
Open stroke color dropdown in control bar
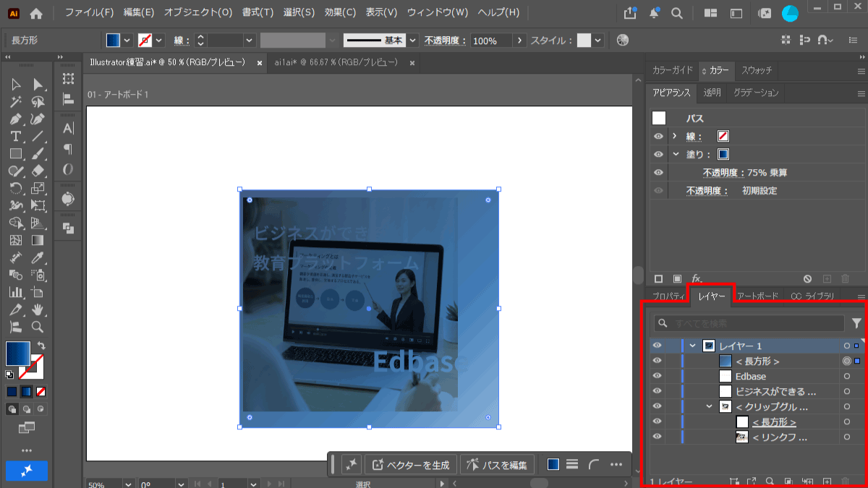(x=158, y=40)
